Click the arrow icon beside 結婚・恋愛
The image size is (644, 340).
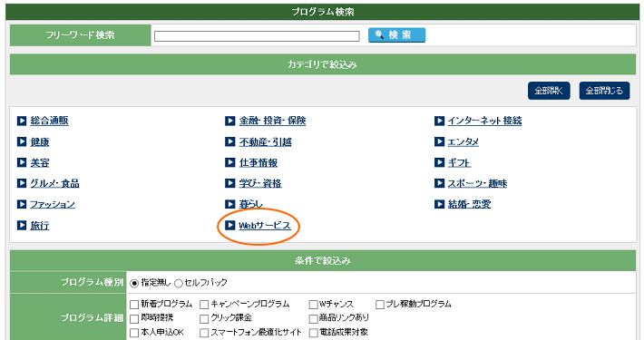click(439, 204)
